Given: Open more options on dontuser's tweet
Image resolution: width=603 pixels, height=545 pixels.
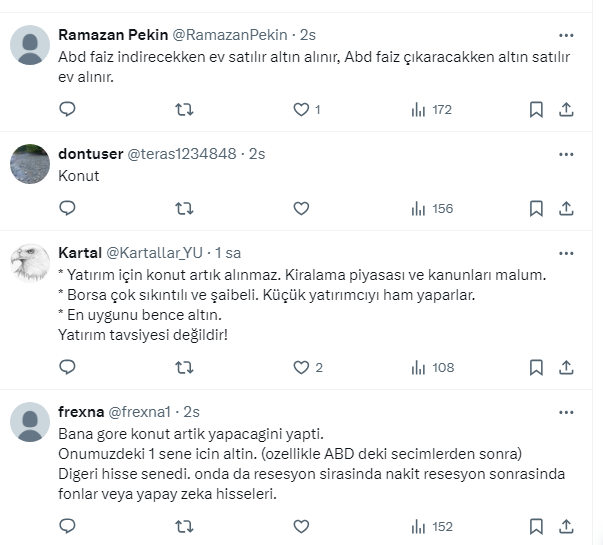Looking at the screenshot, I should tap(565, 154).
